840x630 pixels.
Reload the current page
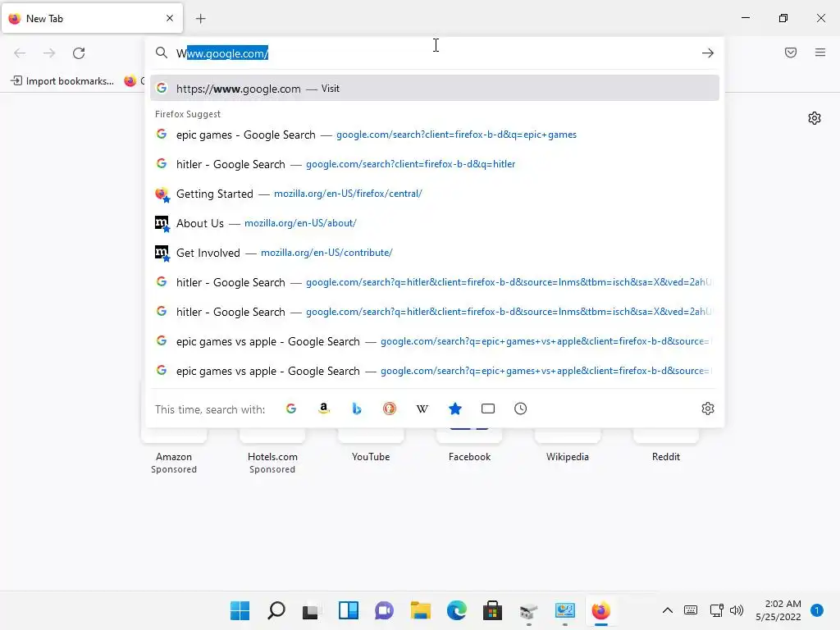click(x=79, y=53)
